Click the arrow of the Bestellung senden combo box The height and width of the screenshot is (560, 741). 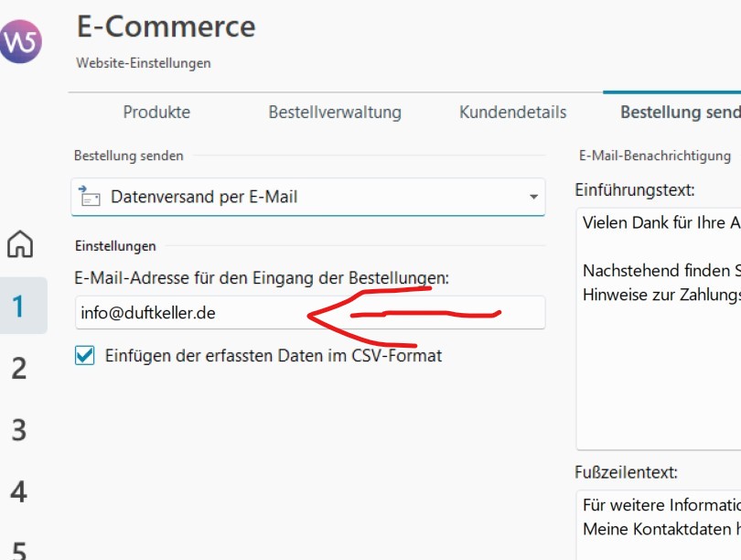tap(533, 198)
